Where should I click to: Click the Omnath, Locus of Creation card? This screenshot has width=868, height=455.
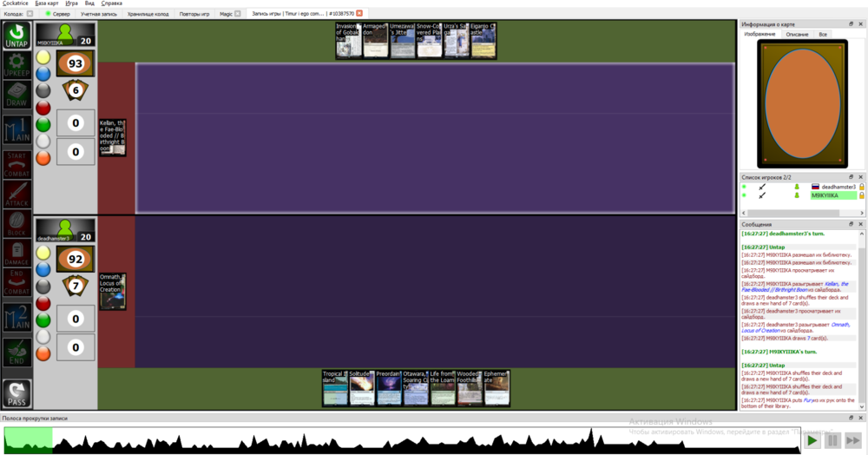pyautogui.click(x=112, y=291)
